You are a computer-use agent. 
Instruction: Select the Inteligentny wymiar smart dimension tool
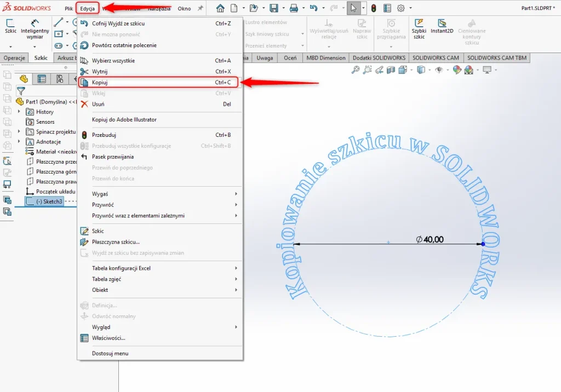click(x=35, y=28)
